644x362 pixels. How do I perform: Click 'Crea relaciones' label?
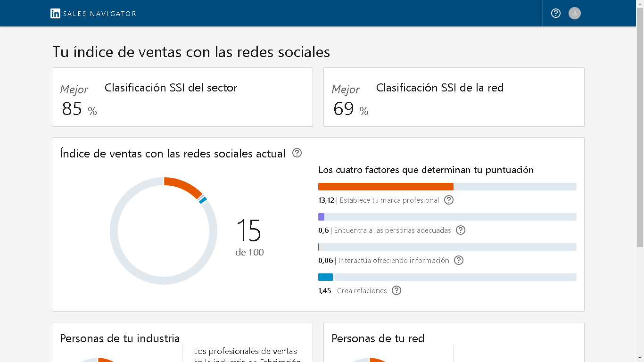tap(362, 291)
